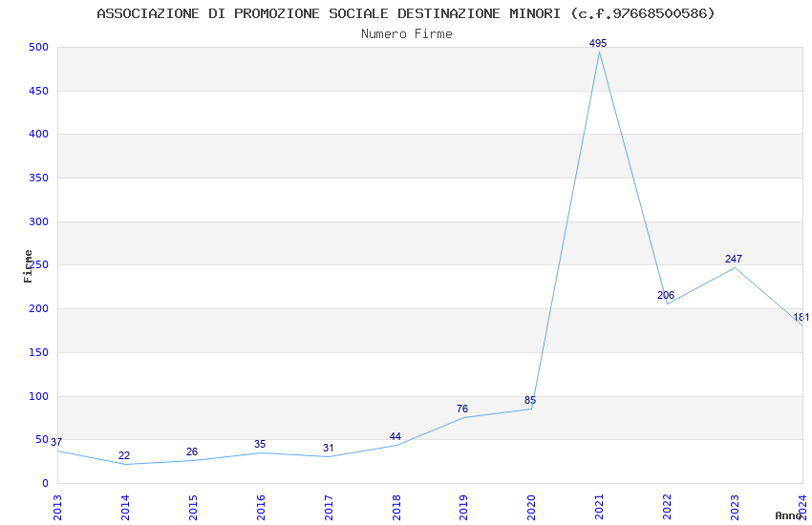Click the 44 data label
This screenshot has width=812, height=525.
tap(395, 436)
